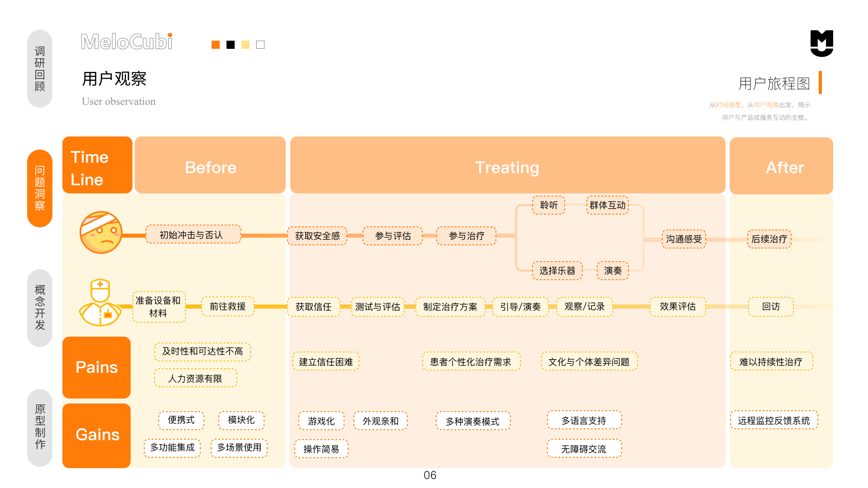Select the 初始冲击与否认 journey step
This screenshot has height=488, width=868.
[x=193, y=235]
